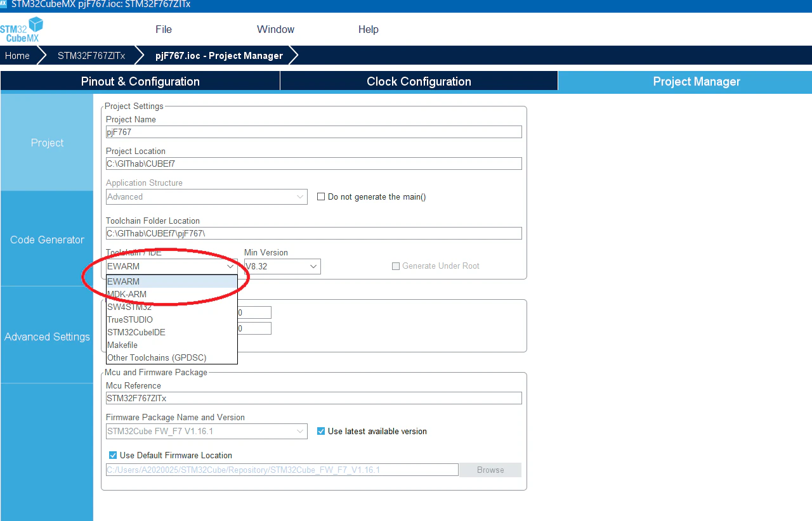This screenshot has height=521, width=812.
Task: Choose Other Toolchains (GPDSC) option
Action: 171,357
